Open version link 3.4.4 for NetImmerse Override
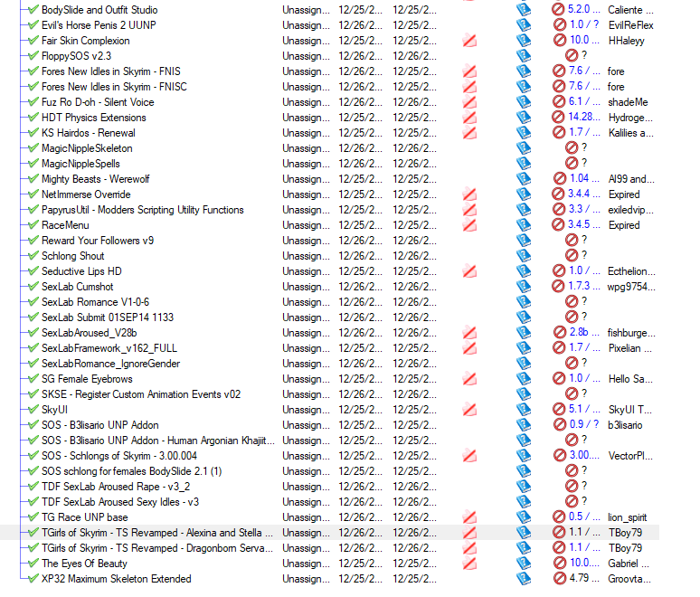The height and width of the screenshot is (597, 700). click(584, 194)
